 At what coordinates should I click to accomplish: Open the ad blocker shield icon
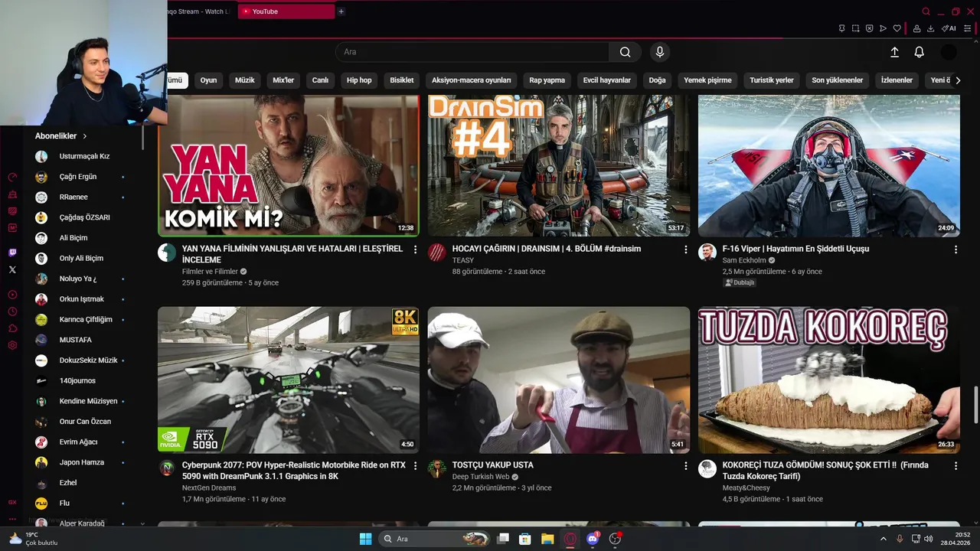pyautogui.click(x=869, y=28)
